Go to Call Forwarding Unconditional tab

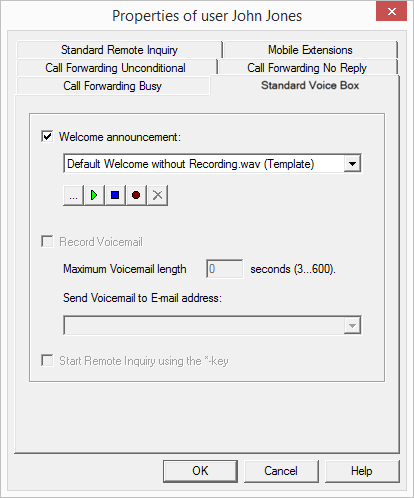116,68
